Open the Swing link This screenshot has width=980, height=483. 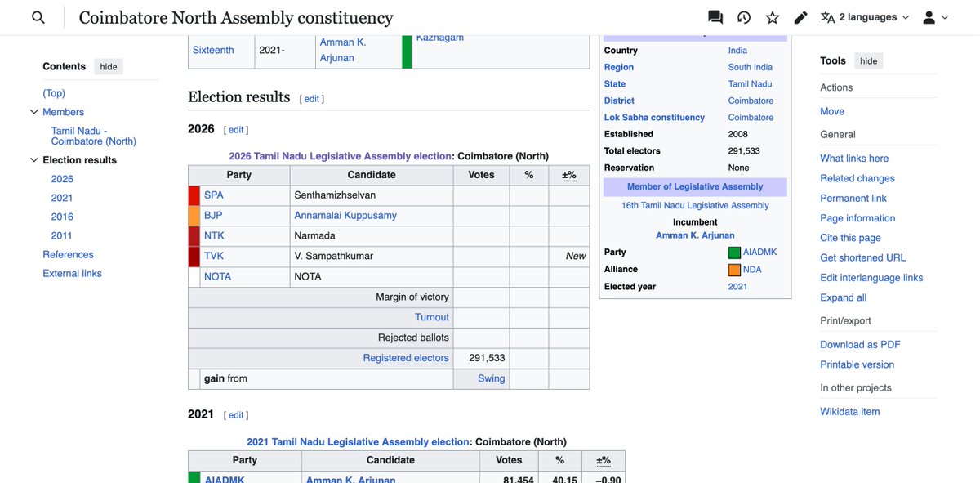tap(492, 378)
